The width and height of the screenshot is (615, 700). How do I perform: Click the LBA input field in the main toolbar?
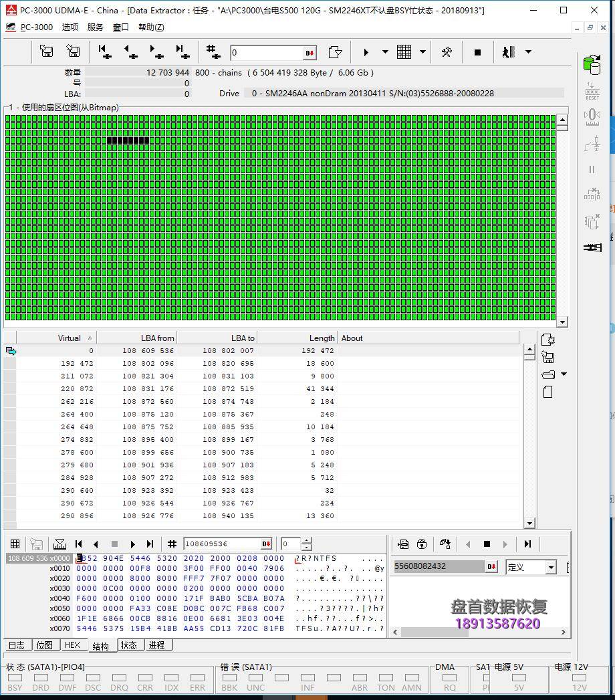pos(267,52)
